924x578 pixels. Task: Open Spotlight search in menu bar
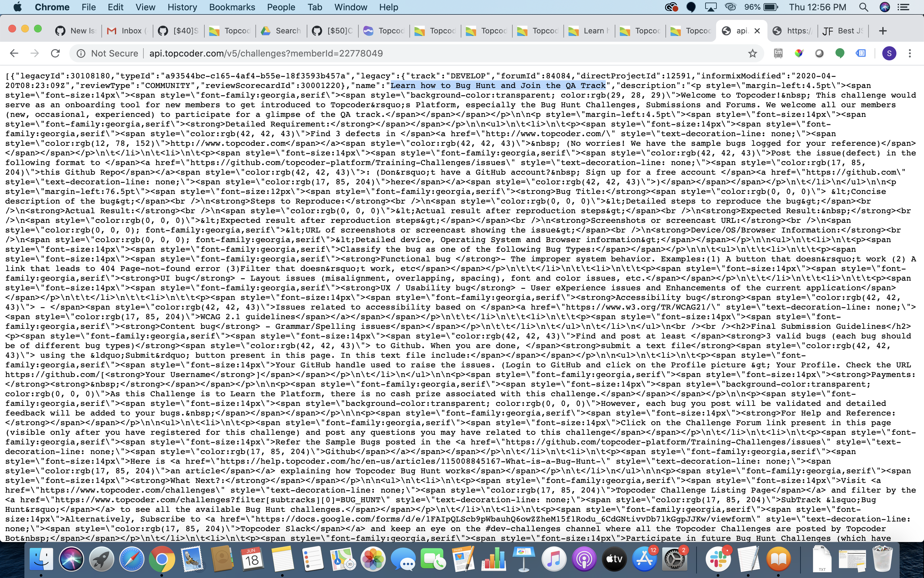tap(864, 7)
